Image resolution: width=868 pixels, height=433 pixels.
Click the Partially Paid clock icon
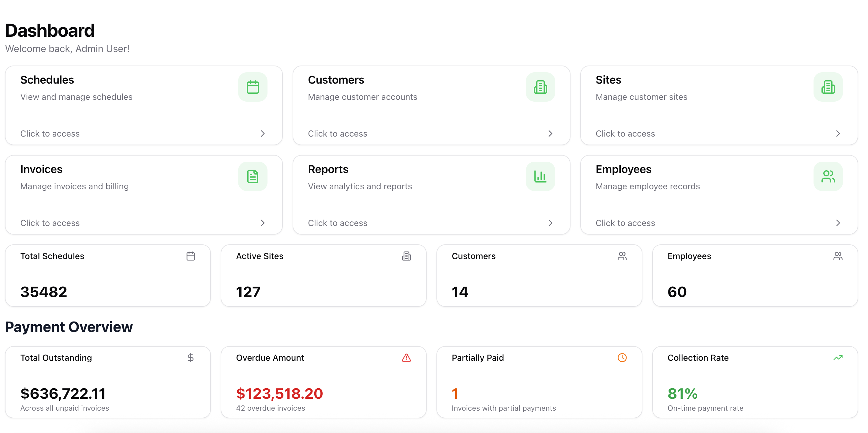tap(622, 357)
